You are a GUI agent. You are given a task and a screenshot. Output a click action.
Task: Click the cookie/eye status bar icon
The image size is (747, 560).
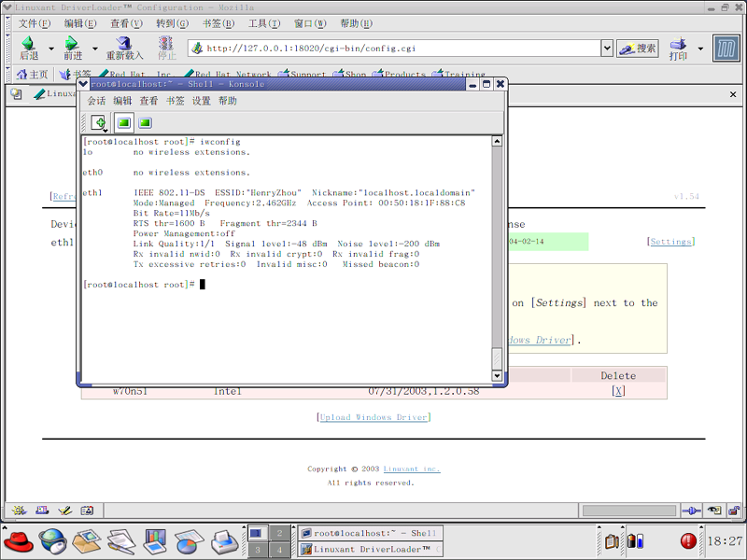coord(714,511)
